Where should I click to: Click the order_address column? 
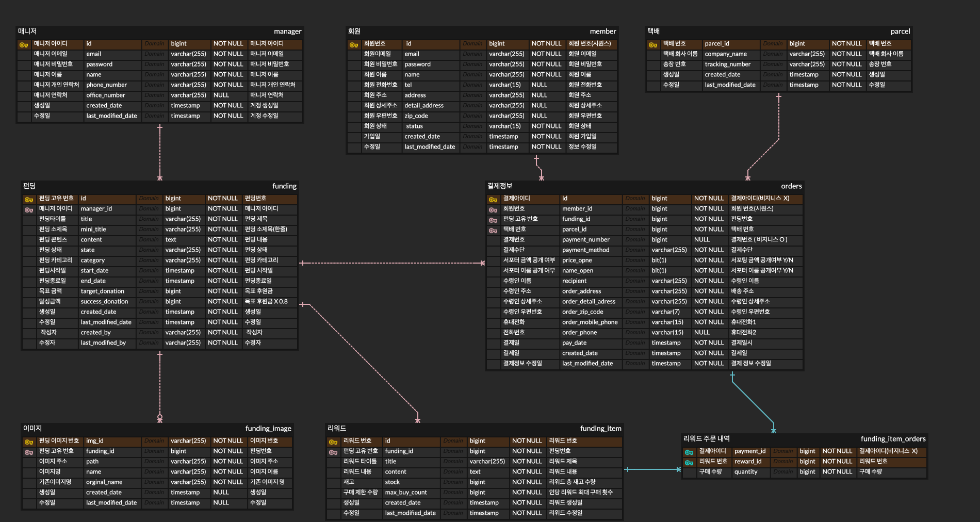coord(581,291)
